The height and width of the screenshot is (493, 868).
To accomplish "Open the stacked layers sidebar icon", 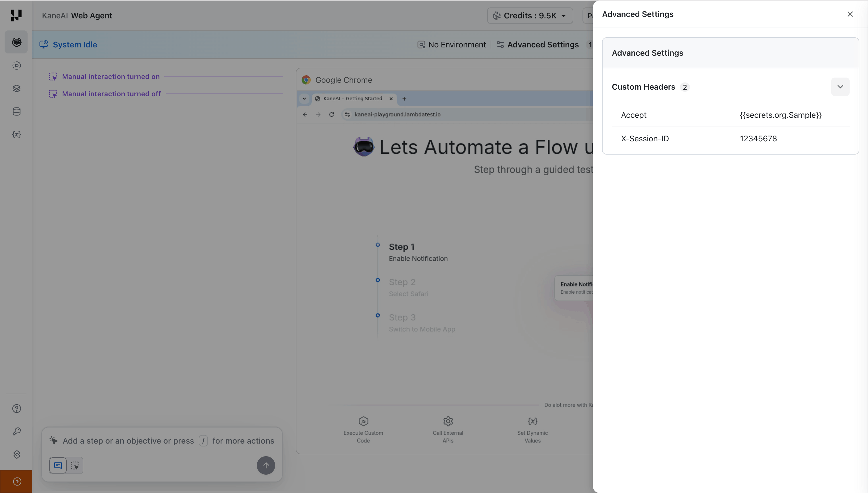I will click(17, 88).
